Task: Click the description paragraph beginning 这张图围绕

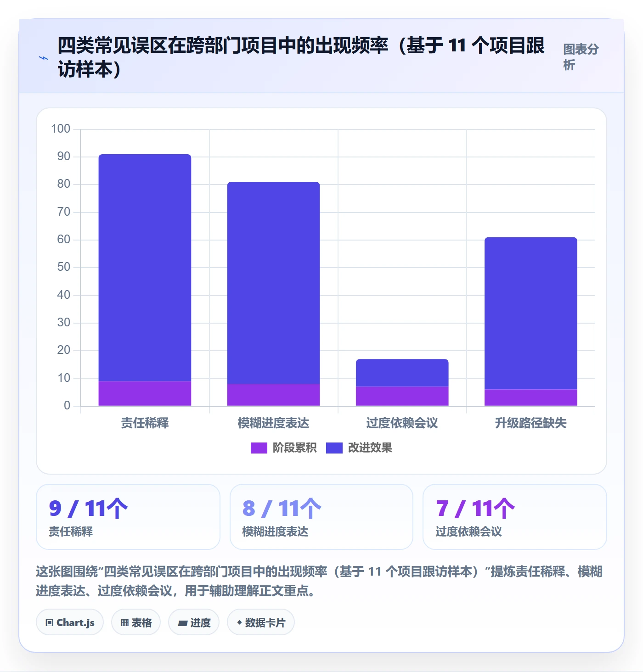Action: [x=319, y=581]
